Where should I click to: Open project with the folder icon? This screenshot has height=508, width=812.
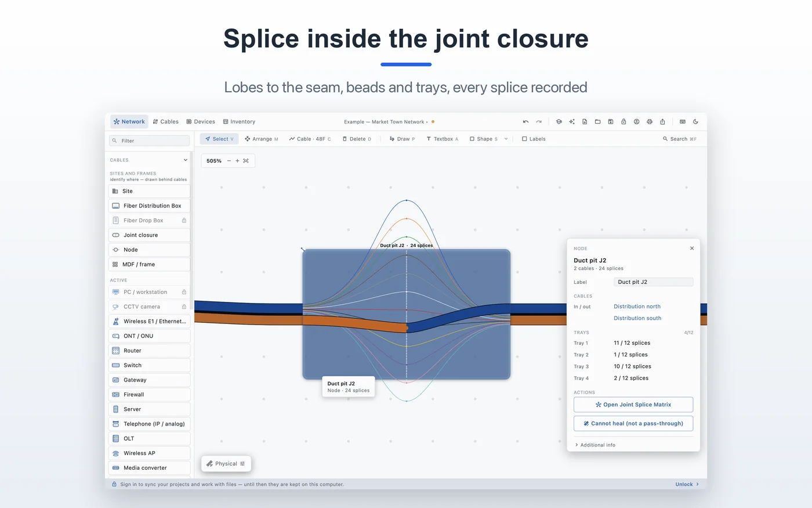[597, 122]
